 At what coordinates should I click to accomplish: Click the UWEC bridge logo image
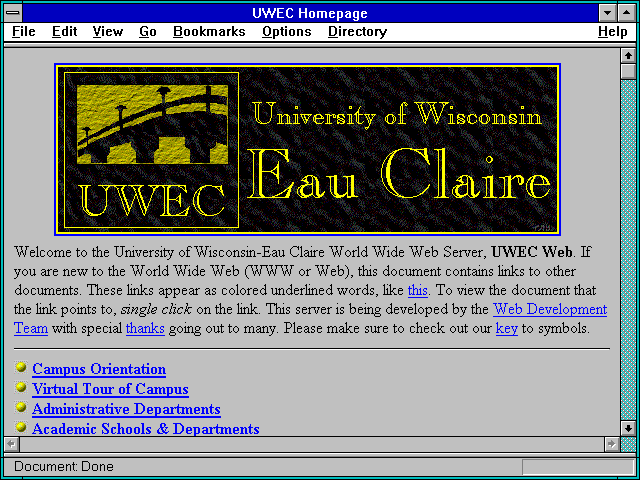152,124
